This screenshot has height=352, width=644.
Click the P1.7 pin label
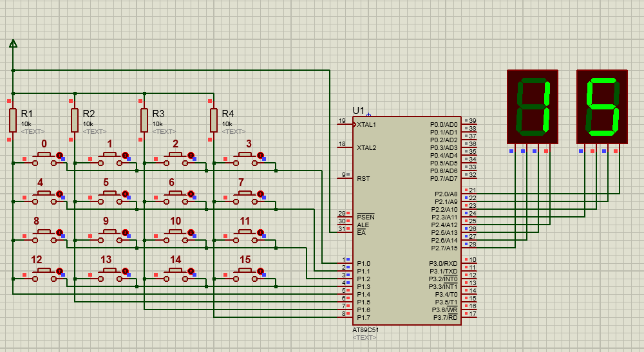363,317
